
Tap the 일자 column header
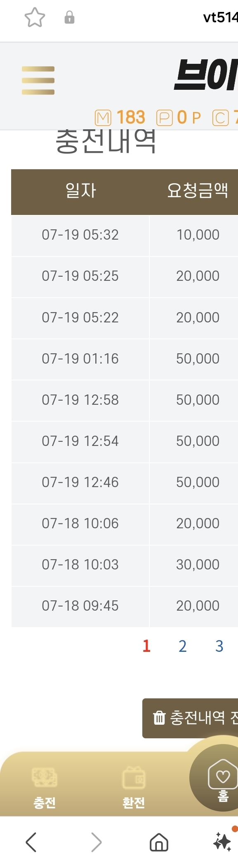point(80,191)
